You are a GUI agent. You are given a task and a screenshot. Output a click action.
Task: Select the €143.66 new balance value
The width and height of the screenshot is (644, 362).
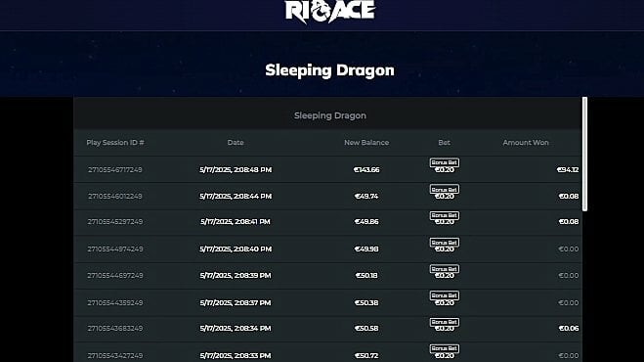point(366,169)
